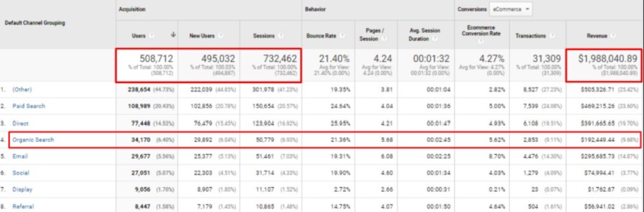
Task: Sort by Avg. Session Duration column
Action: (424, 34)
